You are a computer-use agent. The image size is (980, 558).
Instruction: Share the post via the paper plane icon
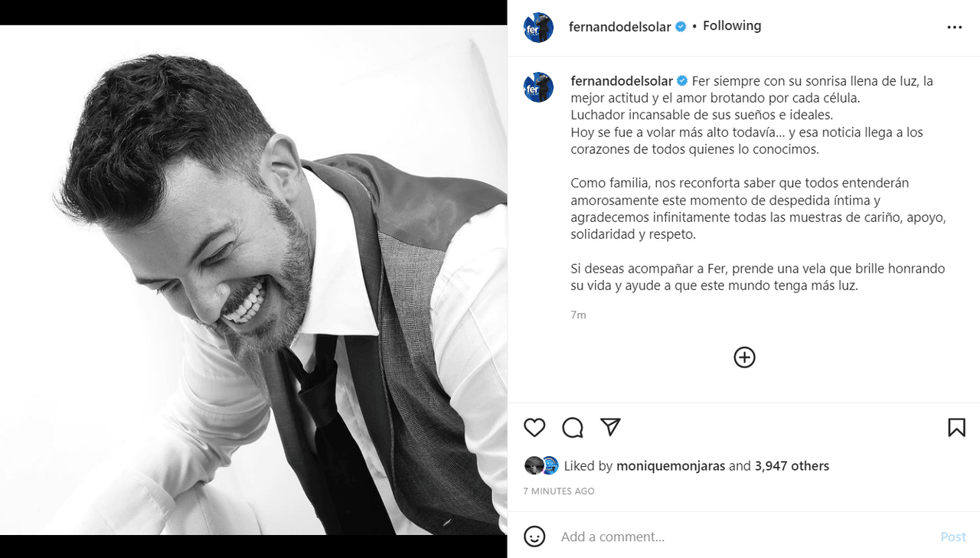coord(610,428)
